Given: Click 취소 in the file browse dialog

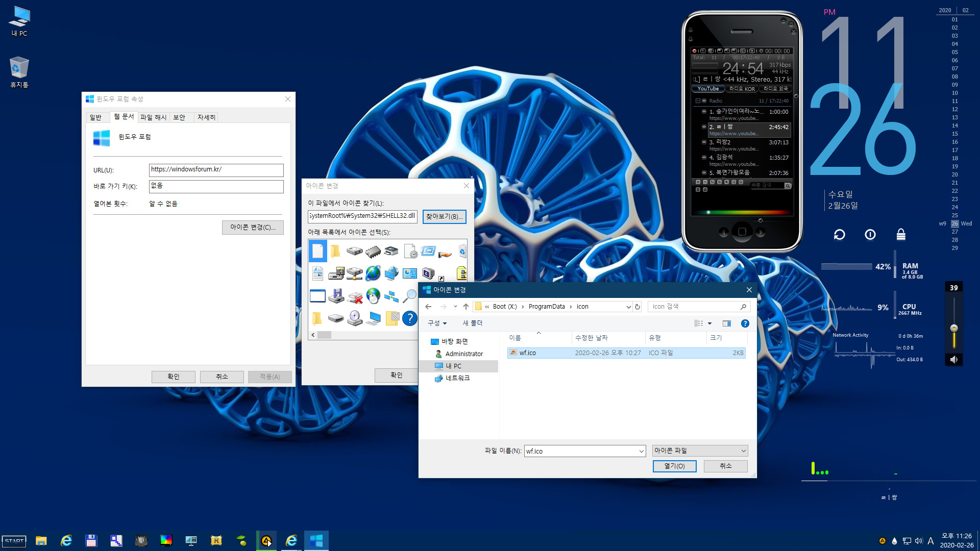Looking at the screenshot, I should pyautogui.click(x=725, y=466).
